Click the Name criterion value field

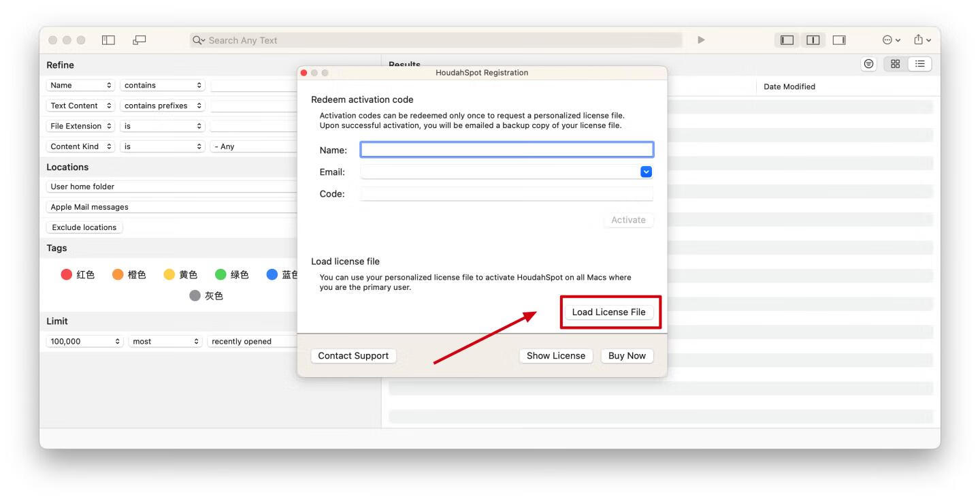254,85
